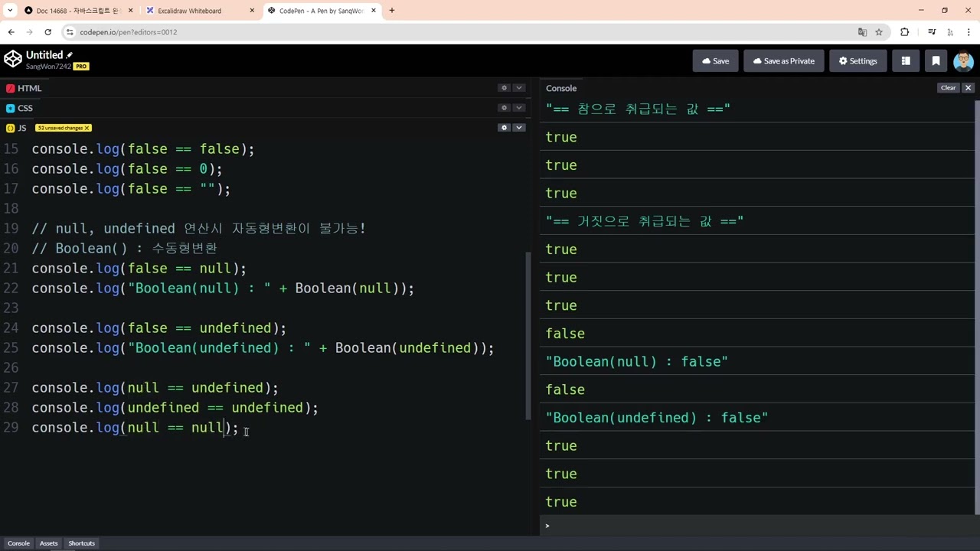Toggle the Console button in footer
This screenshot has height=551, width=980.
point(18,543)
